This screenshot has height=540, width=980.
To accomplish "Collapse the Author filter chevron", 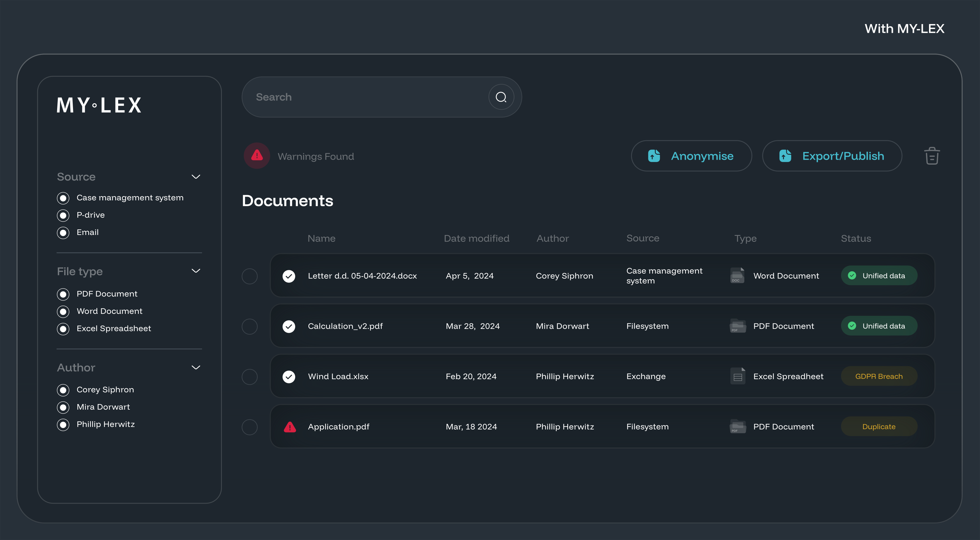I will click(196, 367).
